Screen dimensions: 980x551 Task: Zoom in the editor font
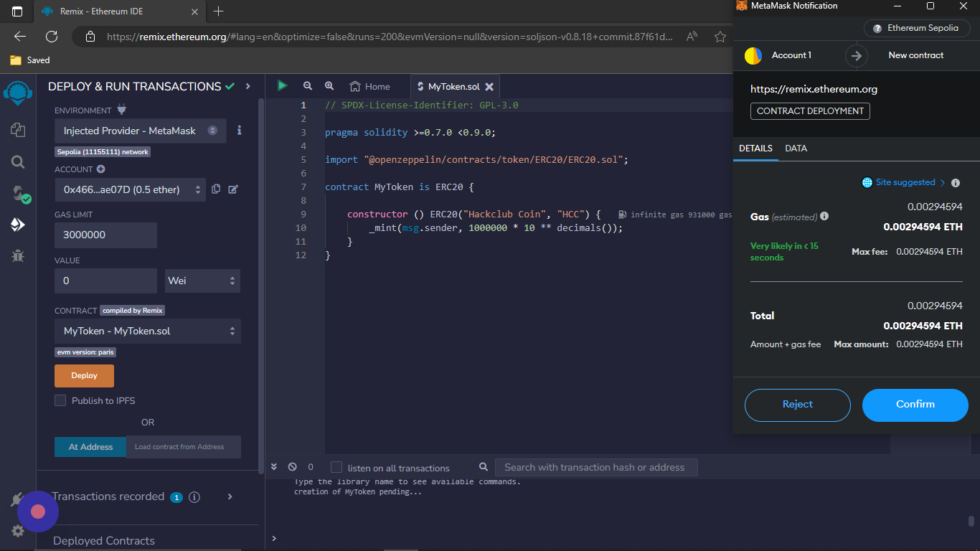329,86
